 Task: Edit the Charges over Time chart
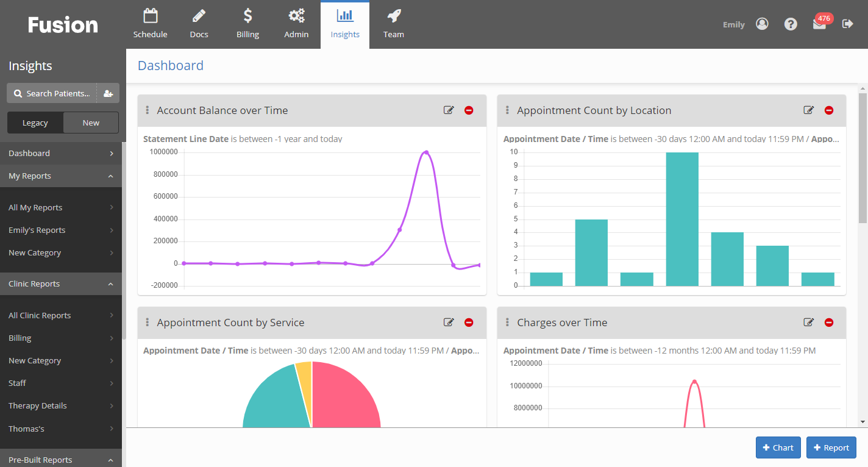tap(809, 323)
